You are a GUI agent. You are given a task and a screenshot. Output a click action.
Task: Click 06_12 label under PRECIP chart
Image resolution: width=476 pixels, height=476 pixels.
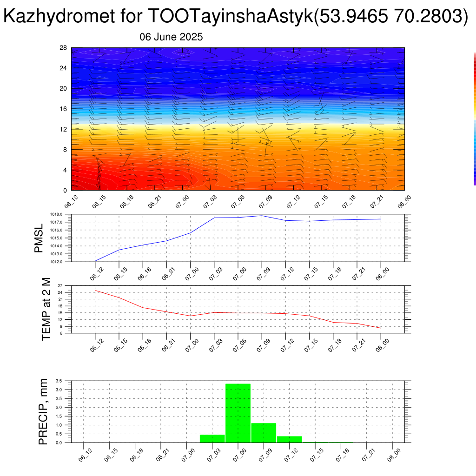coord(86,455)
